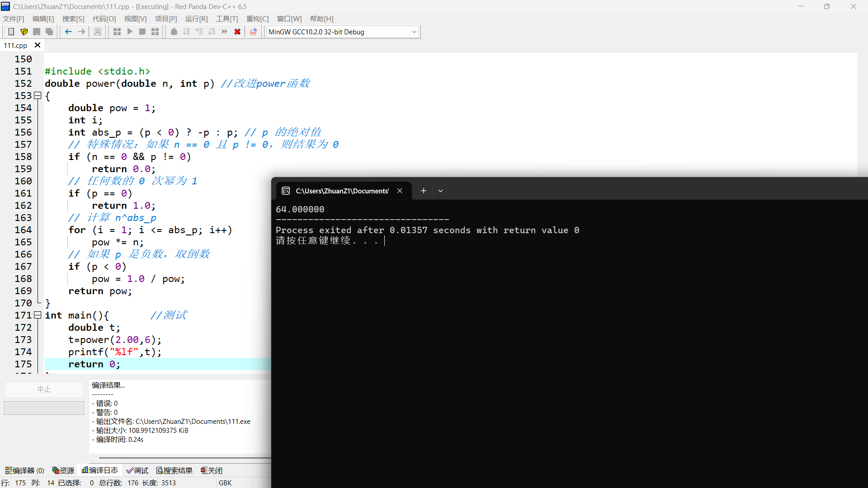Screen dimensions: 868x488
Task: Open the terminal new tab dropdown chevron
Action: pyautogui.click(x=440, y=191)
